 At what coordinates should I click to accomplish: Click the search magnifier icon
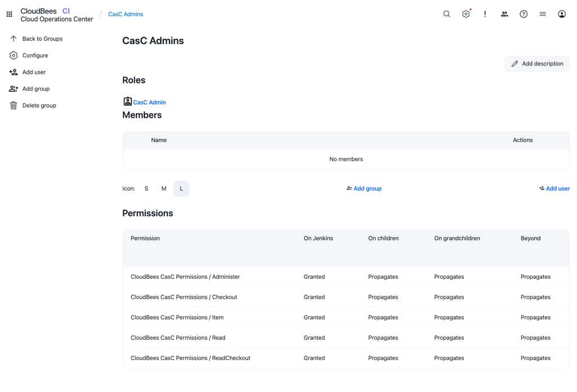[x=446, y=14]
